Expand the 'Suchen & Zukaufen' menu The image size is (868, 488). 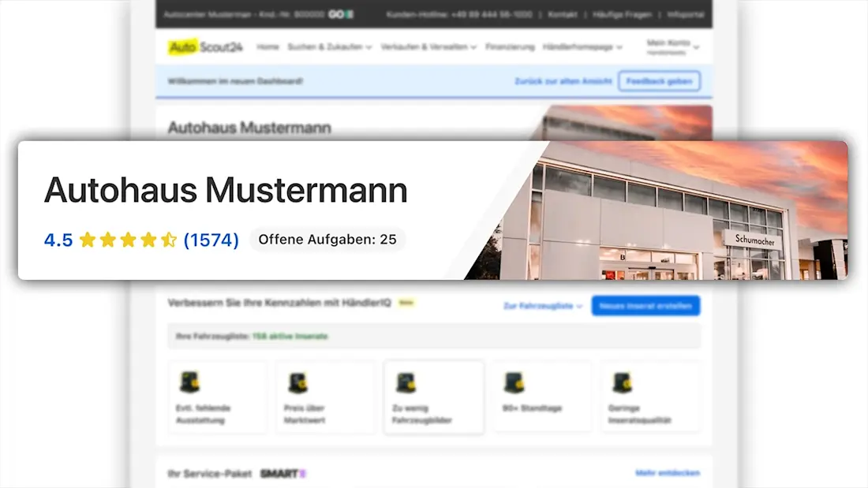click(329, 47)
